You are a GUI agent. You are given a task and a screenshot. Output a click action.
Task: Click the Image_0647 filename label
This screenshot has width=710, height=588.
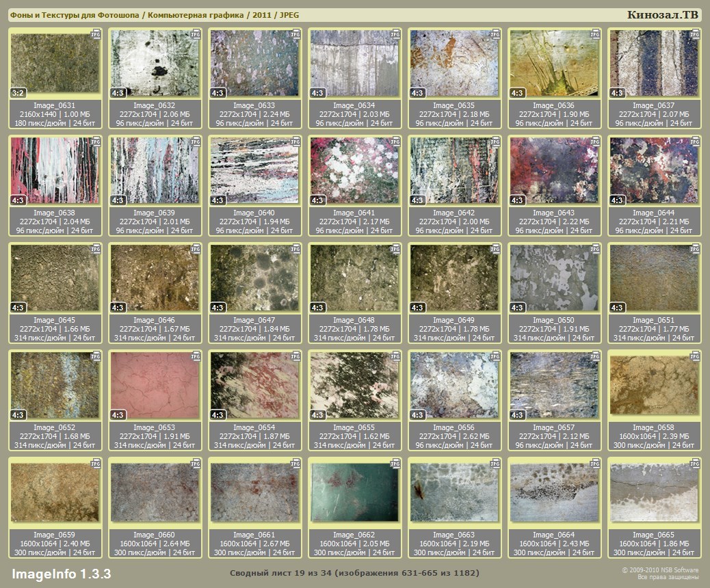[x=254, y=320]
